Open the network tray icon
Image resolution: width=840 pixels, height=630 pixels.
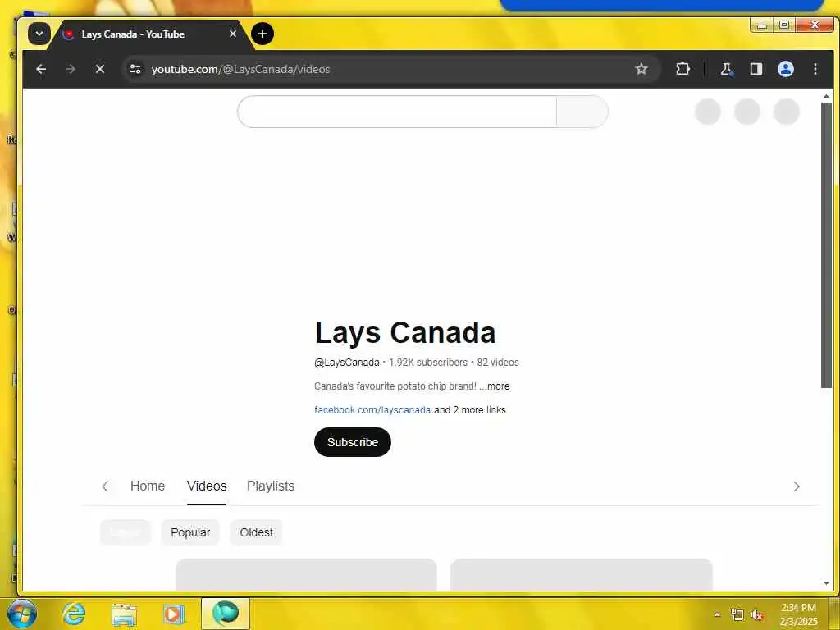737,615
